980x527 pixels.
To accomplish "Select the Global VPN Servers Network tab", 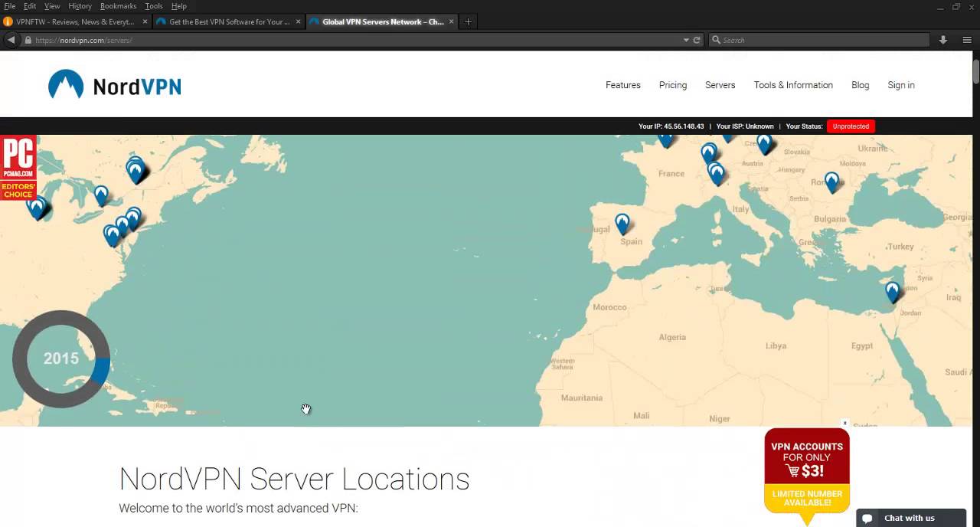I will click(x=381, y=21).
